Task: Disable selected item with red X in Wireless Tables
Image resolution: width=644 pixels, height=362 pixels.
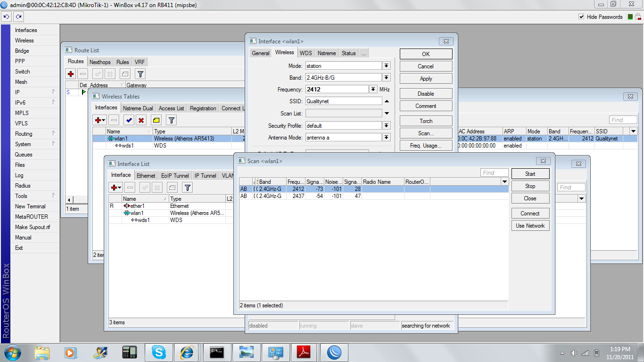Action: point(141,120)
